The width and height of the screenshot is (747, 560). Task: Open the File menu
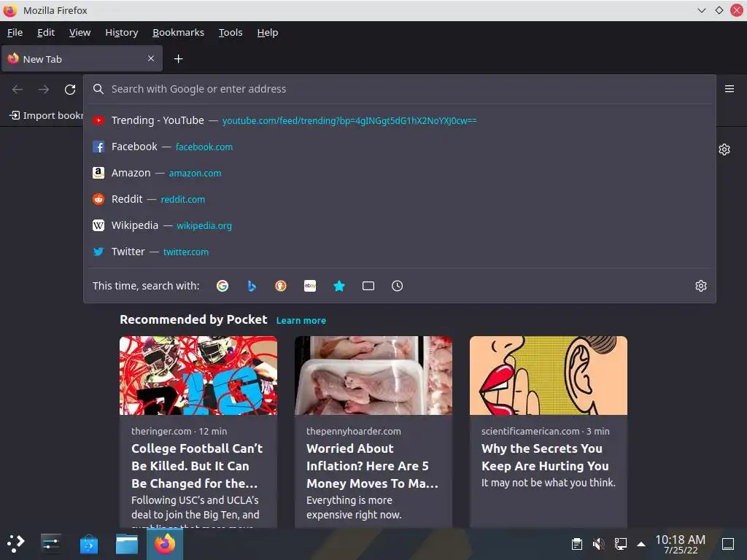15,32
